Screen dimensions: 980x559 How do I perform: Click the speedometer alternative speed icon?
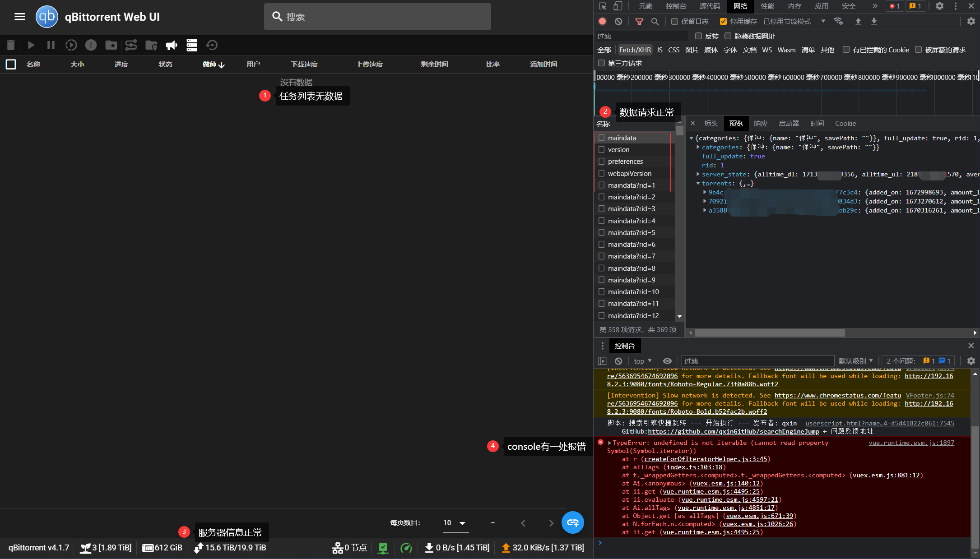coord(406,548)
